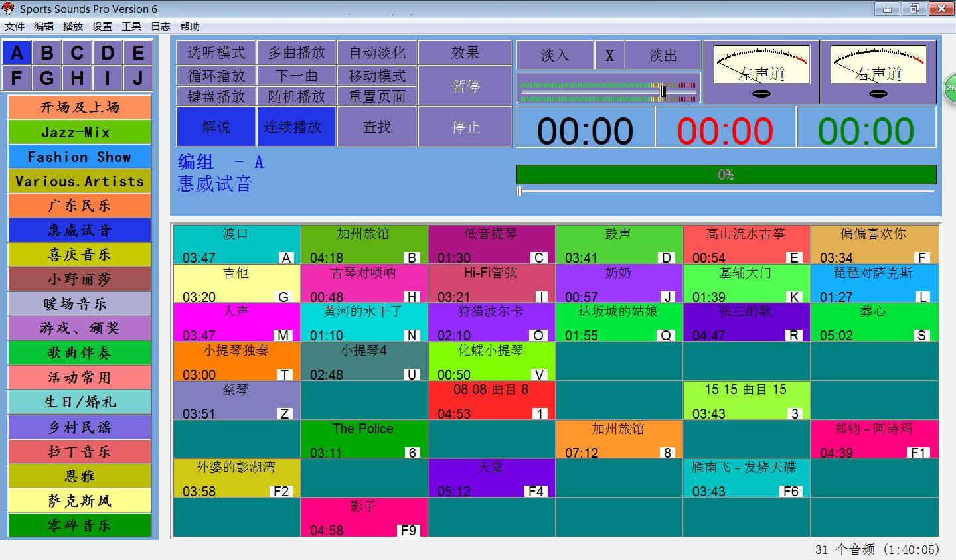Screen dimensions: 956x560
Task: Open the 日志 menu
Action: click(161, 27)
